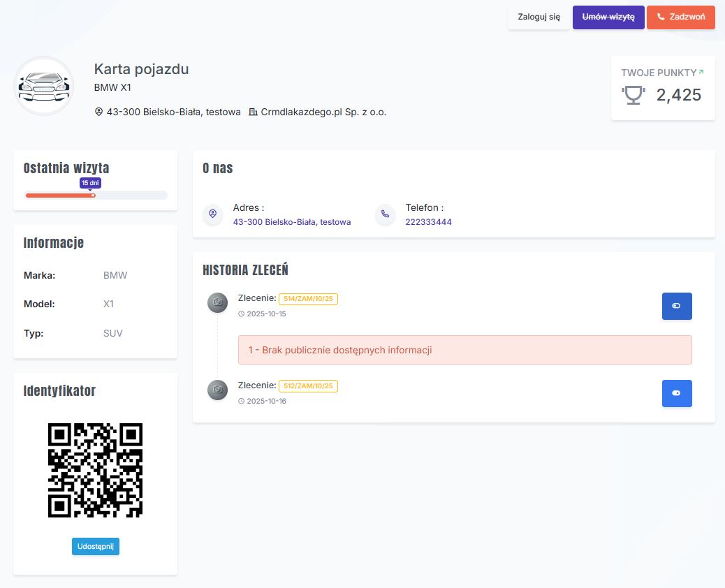The image size is (725, 588).
Task: Click the round phone icon beside Telefon
Action: [x=385, y=214]
